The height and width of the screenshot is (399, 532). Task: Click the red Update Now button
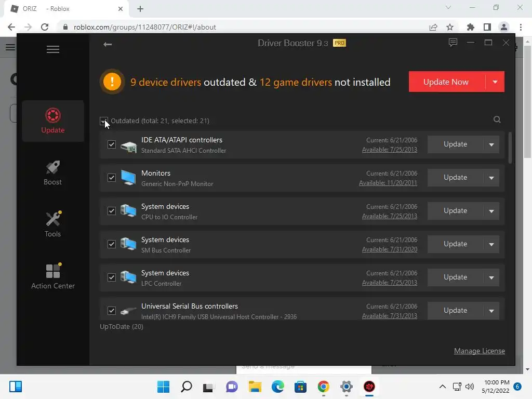tap(446, 82)
